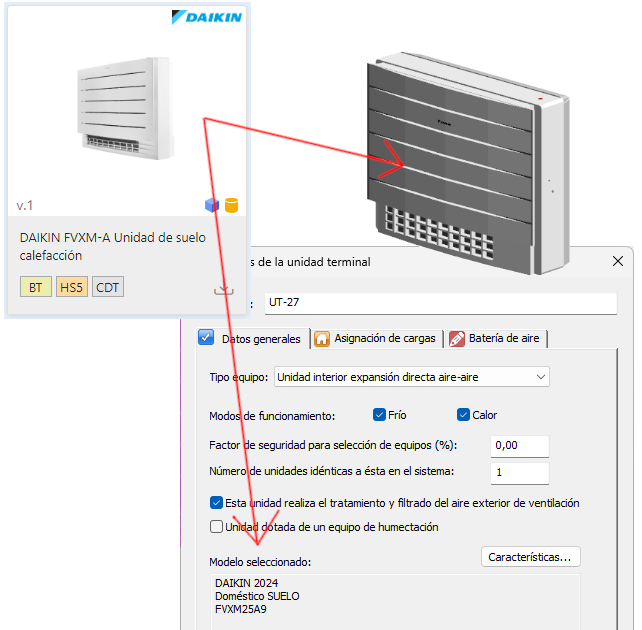Click the blue 3D cube icon on card
The width and height of the screenshot is (642, 630).
(x=212, y=205)
